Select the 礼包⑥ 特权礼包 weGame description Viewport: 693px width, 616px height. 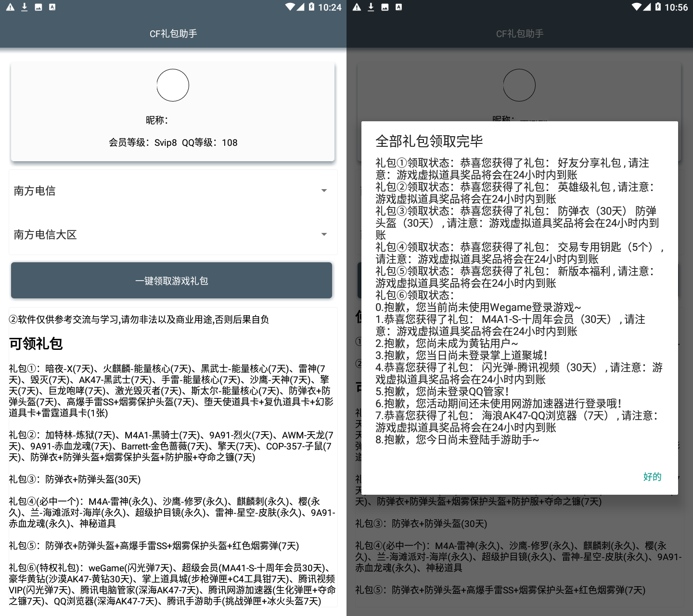172,584
